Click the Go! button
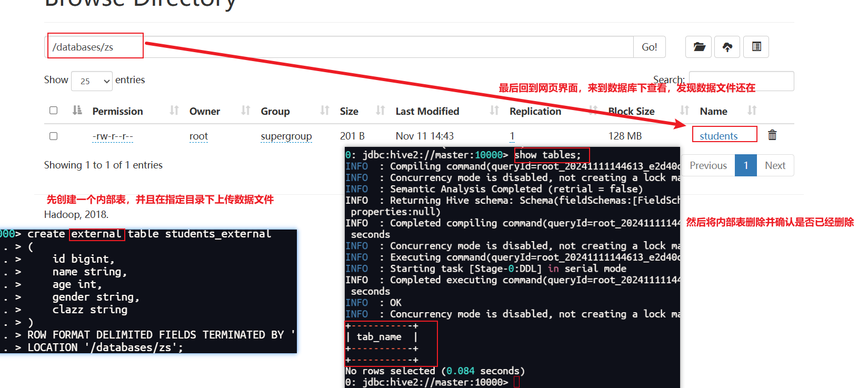The image size is (868, 388). (x=649, y=47)
